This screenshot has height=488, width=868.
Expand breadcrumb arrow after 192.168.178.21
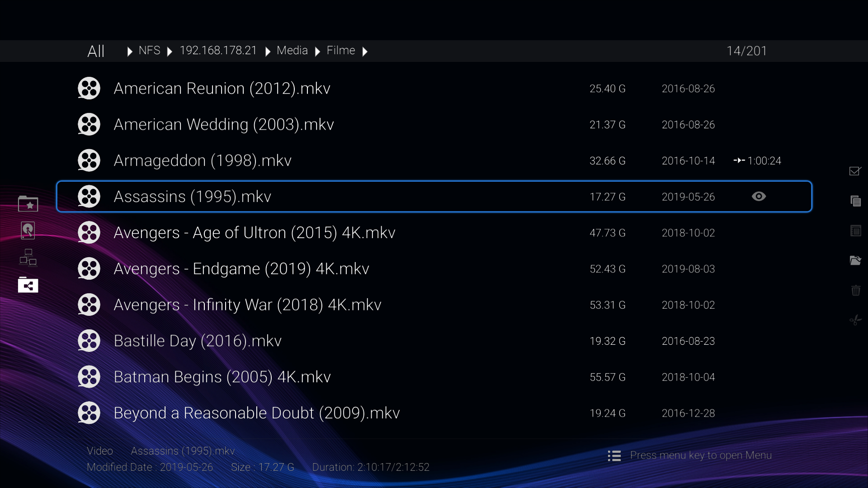268,52
